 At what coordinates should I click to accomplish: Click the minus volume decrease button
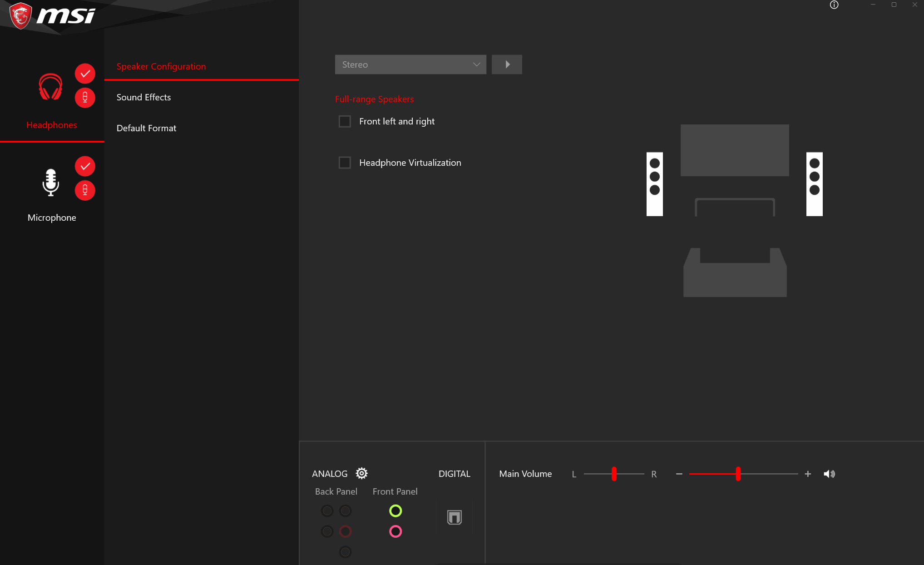(679, 474)
